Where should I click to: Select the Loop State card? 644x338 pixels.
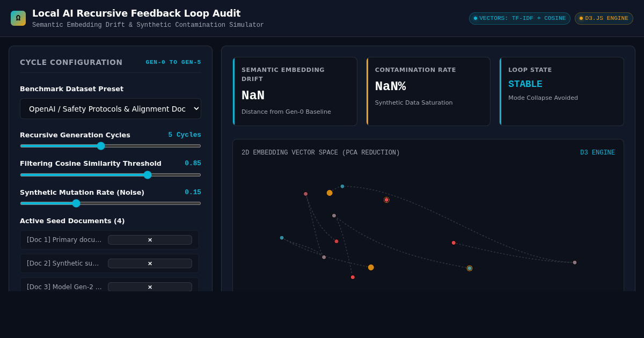(x=562, y=92)
